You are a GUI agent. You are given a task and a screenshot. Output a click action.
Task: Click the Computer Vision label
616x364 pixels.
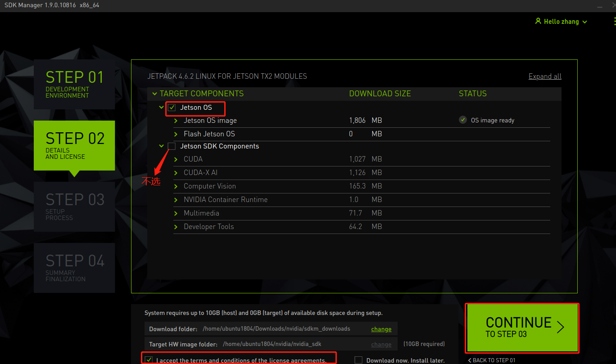click(210, 186)
